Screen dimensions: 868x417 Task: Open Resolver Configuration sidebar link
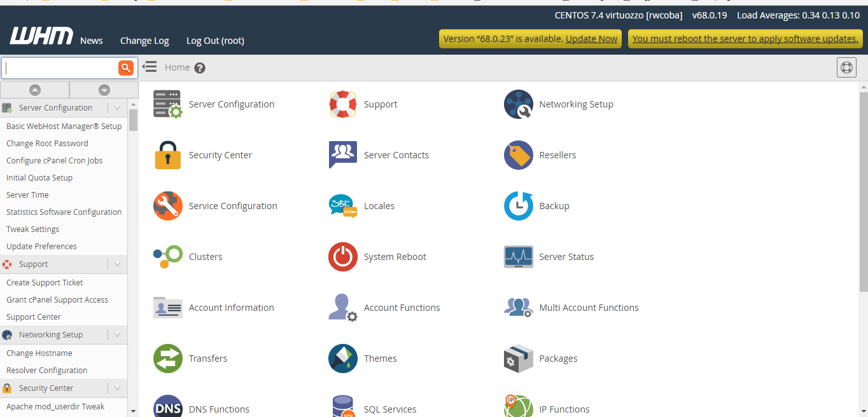point(47,371)
